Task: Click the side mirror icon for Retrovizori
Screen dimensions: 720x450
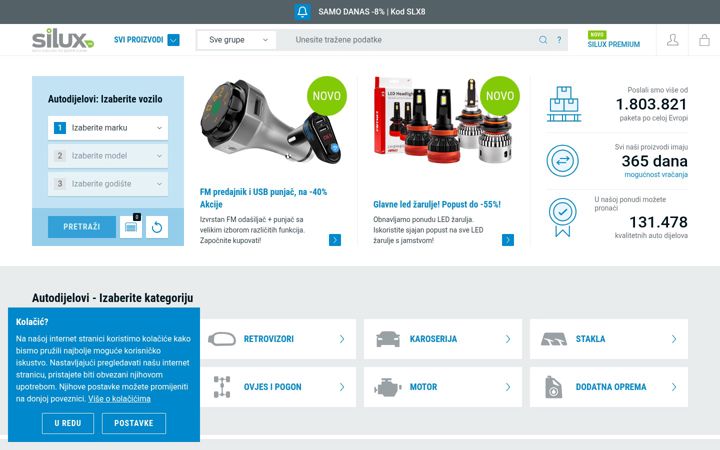Action: point(222,339)
